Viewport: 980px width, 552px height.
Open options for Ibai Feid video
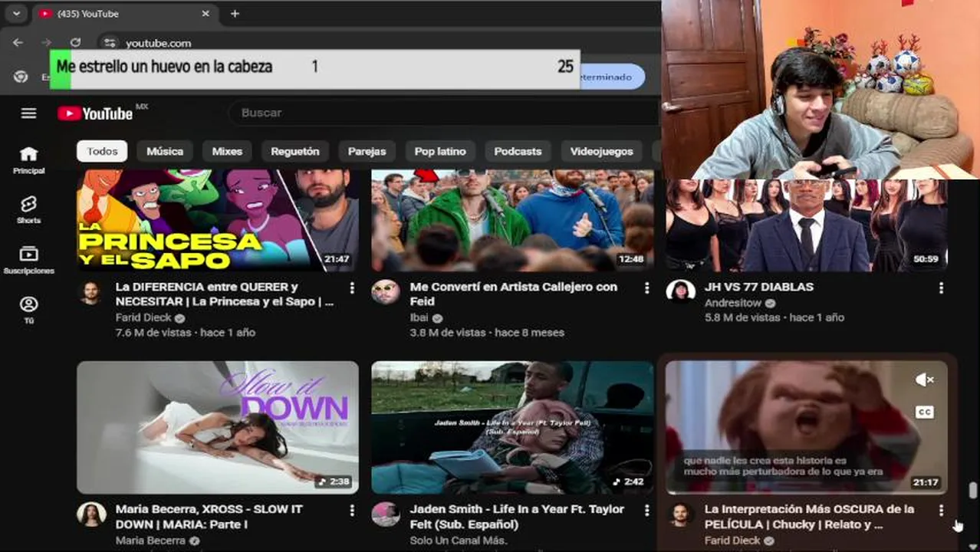click(x=646, y=287)
